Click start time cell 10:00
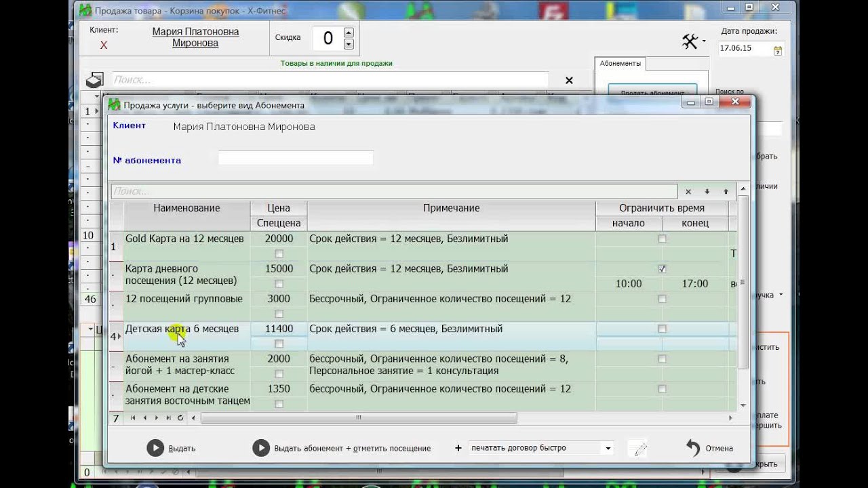The image size is (868, 488). point(629,284)
